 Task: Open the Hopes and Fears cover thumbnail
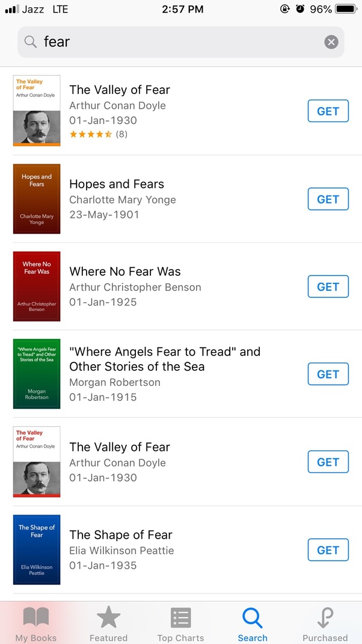[36, 199]
